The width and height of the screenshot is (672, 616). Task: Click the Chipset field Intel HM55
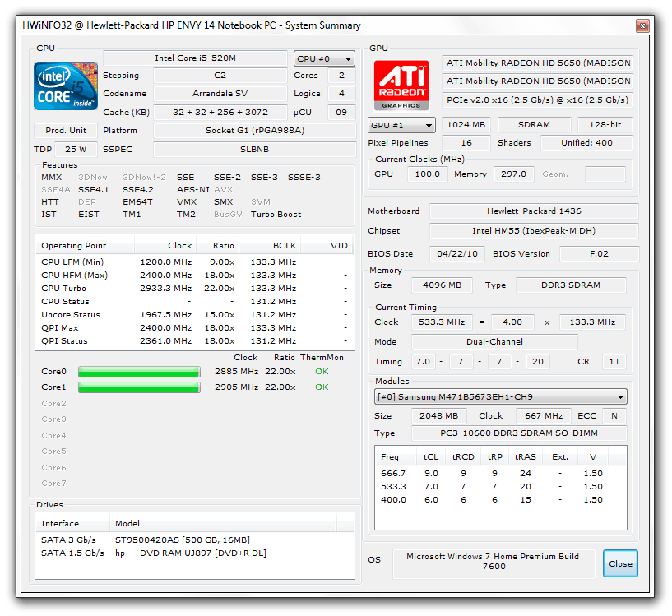(534, 230)
